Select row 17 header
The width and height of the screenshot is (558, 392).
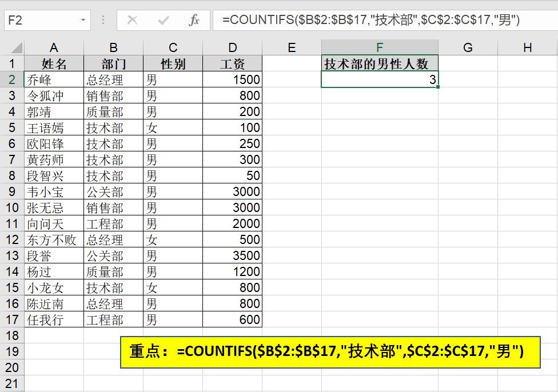click(x=12, y=319)
